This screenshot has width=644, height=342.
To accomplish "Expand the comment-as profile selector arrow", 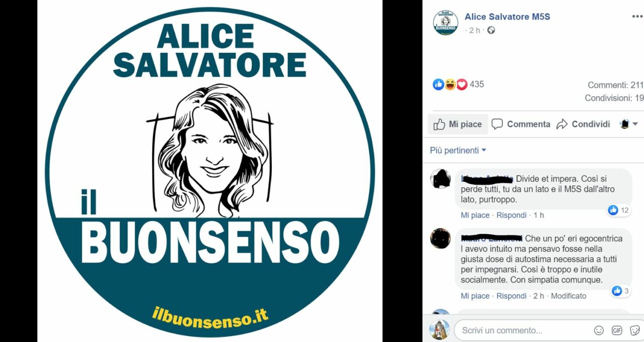I will coord(629,124).
